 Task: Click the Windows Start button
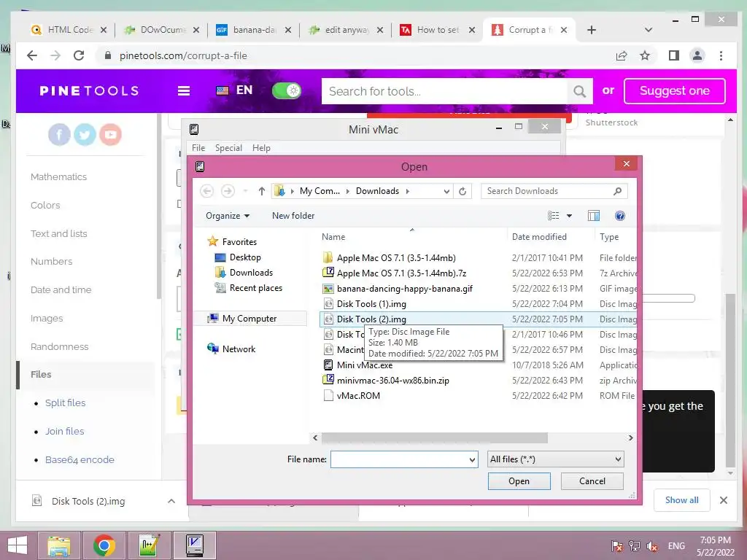coord(17,545)
